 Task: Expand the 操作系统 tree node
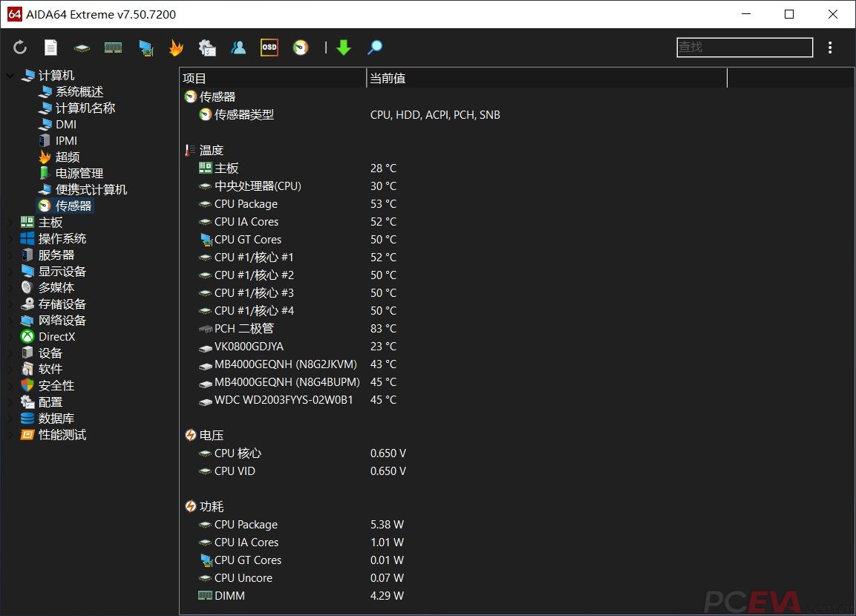click(x=10, y=239)
